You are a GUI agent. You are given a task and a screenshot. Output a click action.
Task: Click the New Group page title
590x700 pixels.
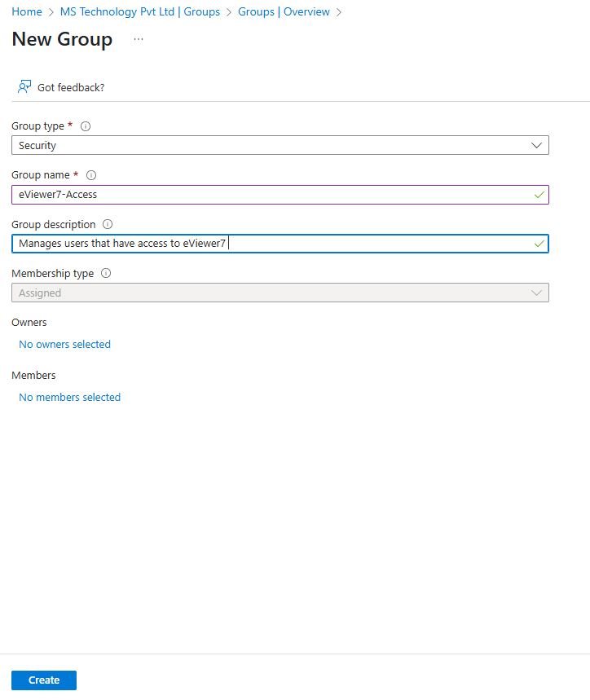coord(62,39)
